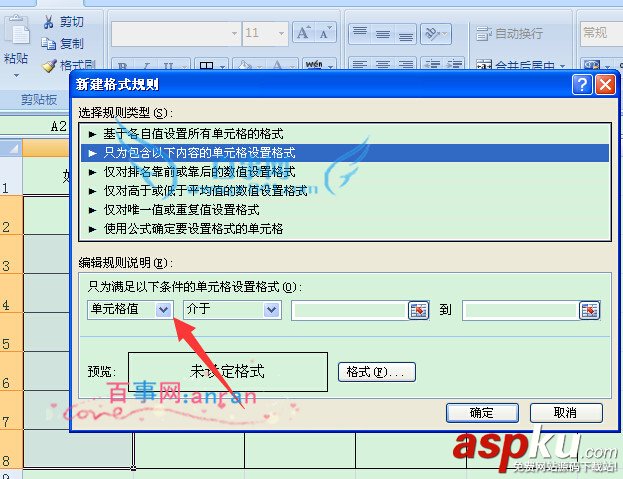Click row header 5

(11, 332)
